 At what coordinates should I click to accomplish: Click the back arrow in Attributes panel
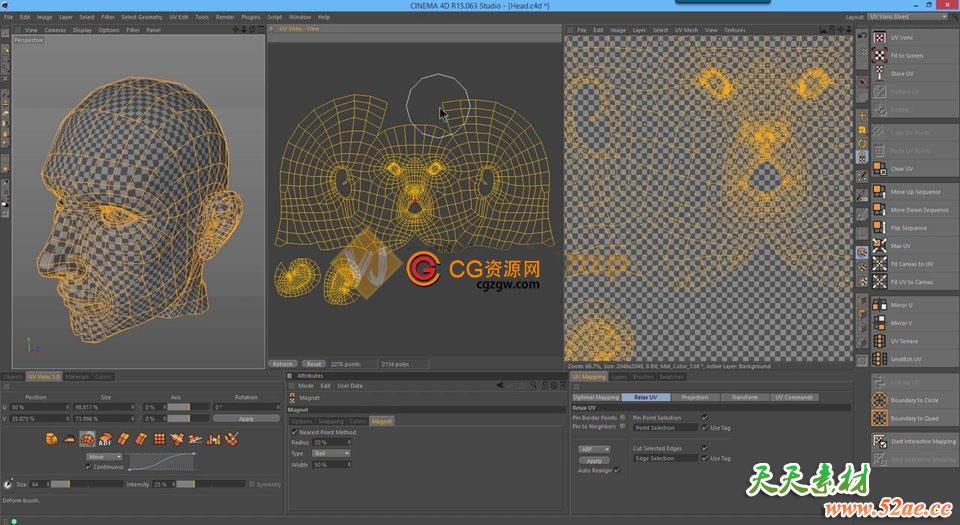point(500,385)
